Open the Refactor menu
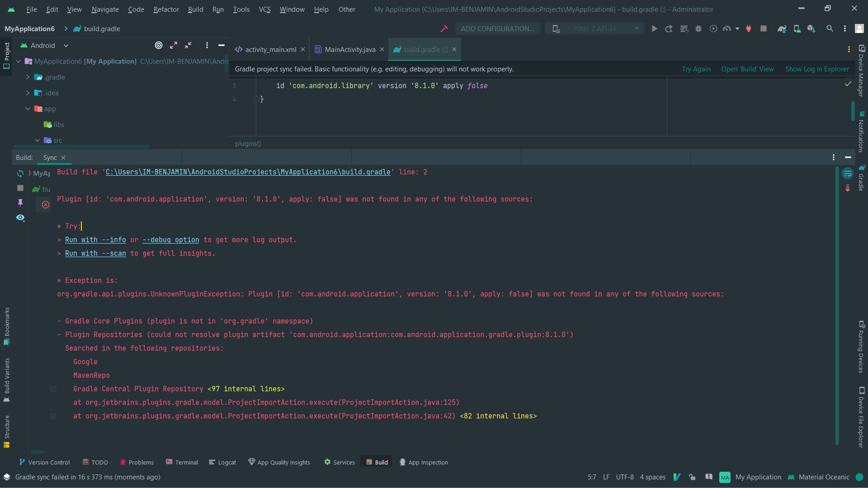The image size is (868, 488). click(x=166, y=9)
